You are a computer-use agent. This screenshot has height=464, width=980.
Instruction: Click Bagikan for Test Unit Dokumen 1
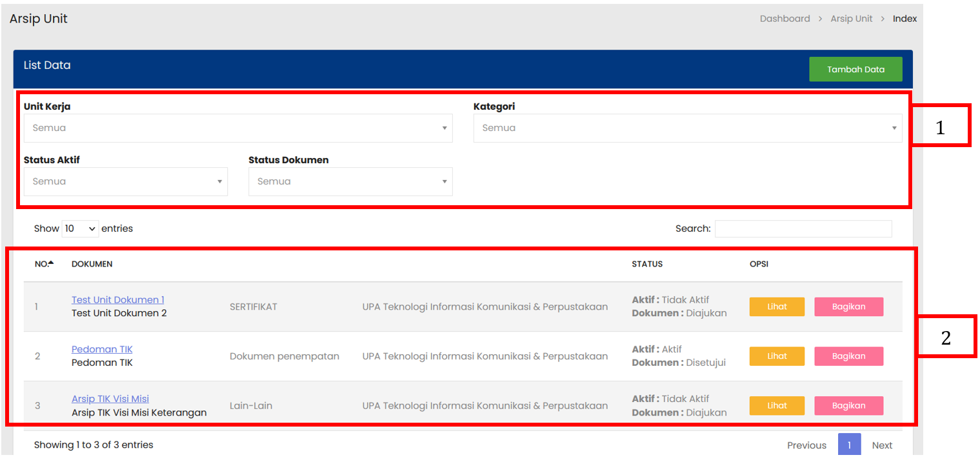tap(848, 307)
